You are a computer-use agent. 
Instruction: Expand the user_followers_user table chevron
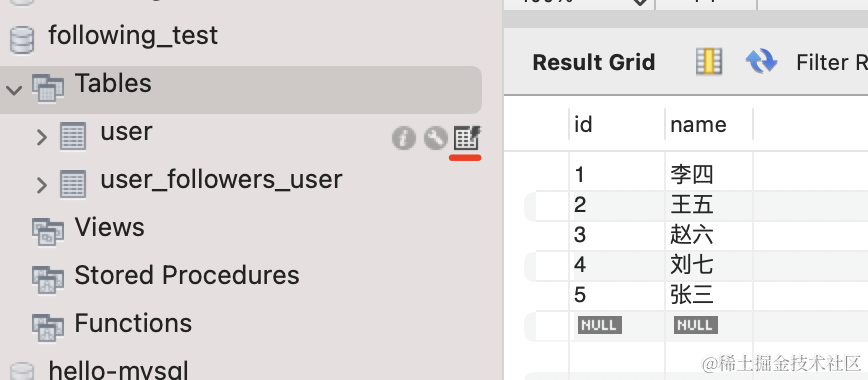(x=42, y=185)
